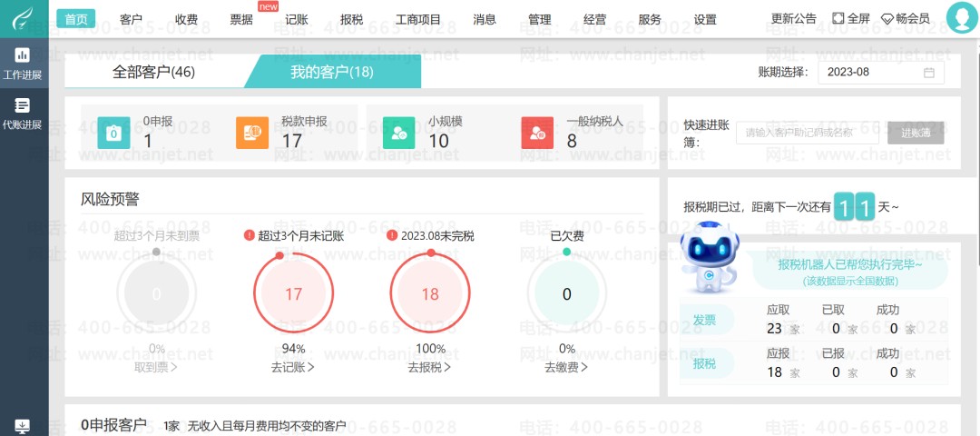
Task: Click the red alert icon beside 2023.08未完税
Action: point(392,236)
